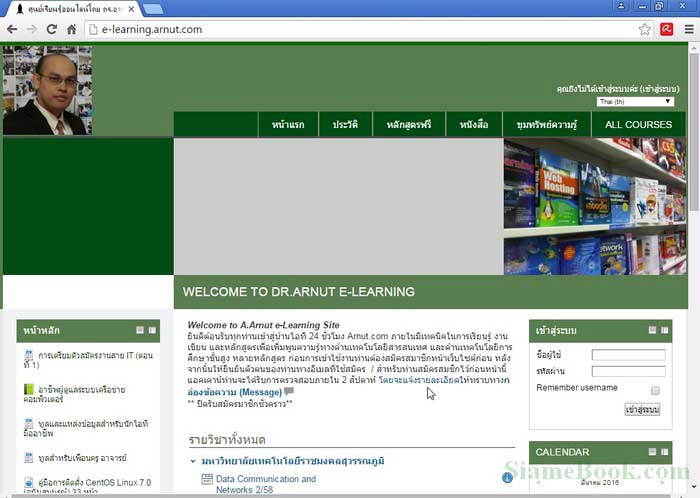Click the bookshelf banner image
This screenshot has height=498, width=700.
click(595, 206)
